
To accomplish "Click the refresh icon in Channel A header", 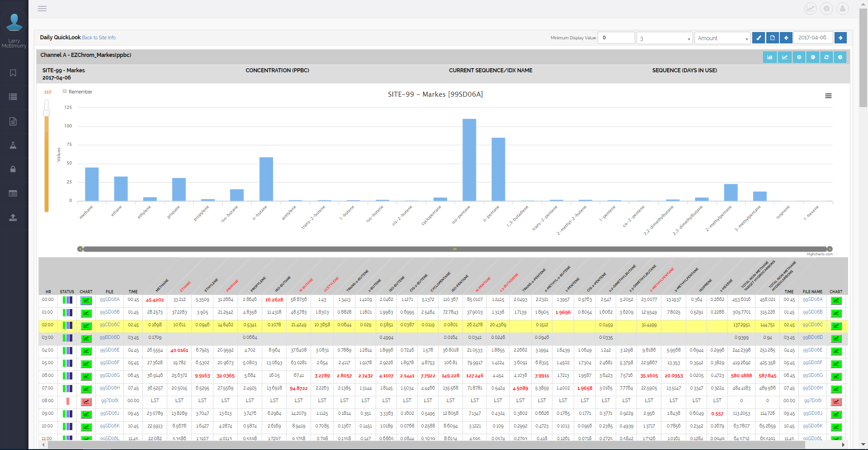I will coord(826,57).
